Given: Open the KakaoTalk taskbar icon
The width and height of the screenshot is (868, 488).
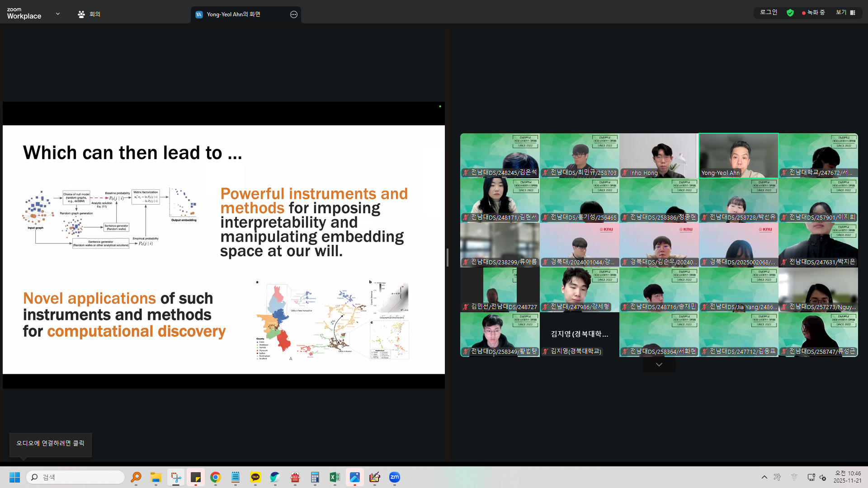Looking at the screenshot, I should pos(255,477).
